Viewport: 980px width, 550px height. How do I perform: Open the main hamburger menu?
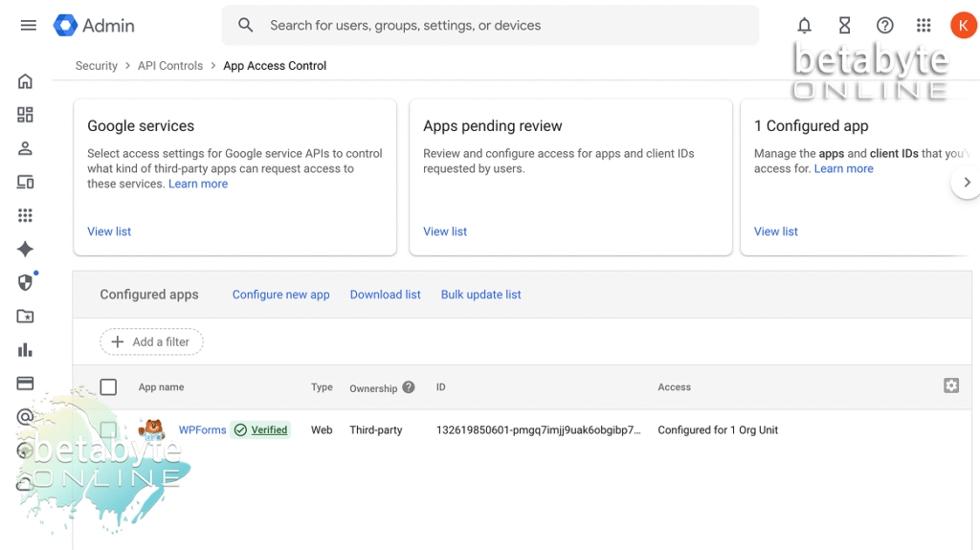(x=28, y=26)
